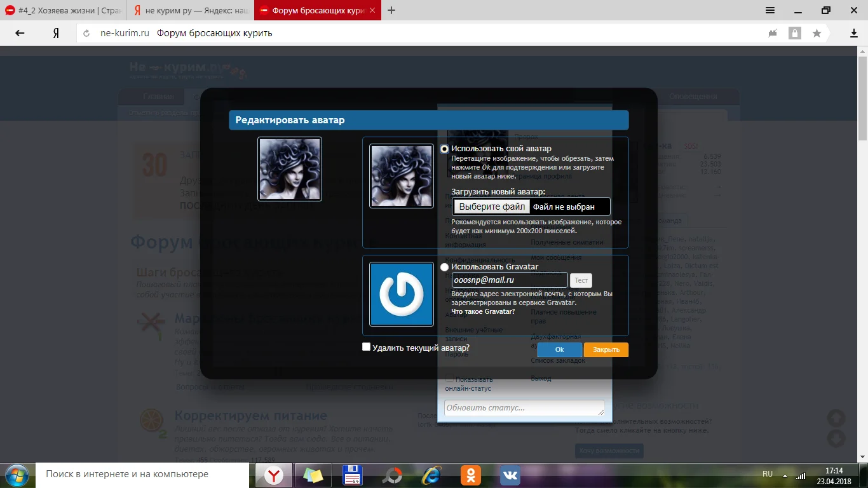The width and height of the screenshot is (868, 488).
Task: Click the "Редактировать аватар" dialog title
Action: pyautogui.click(x=290, y=120)
